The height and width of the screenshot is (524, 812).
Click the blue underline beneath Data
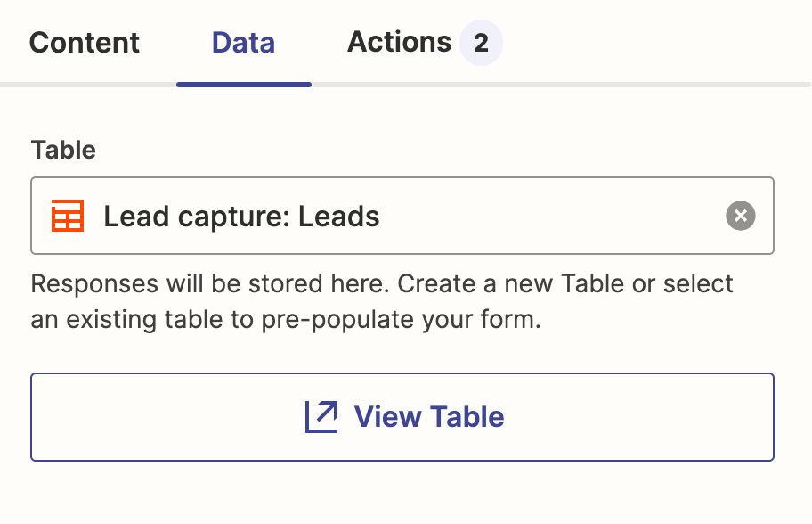[x=243, y=85]
